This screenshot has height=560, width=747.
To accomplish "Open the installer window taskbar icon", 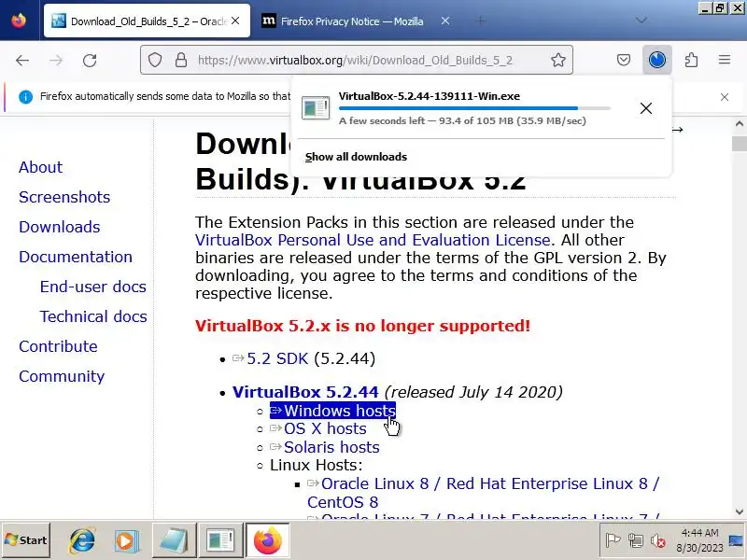I will (220, 540).
